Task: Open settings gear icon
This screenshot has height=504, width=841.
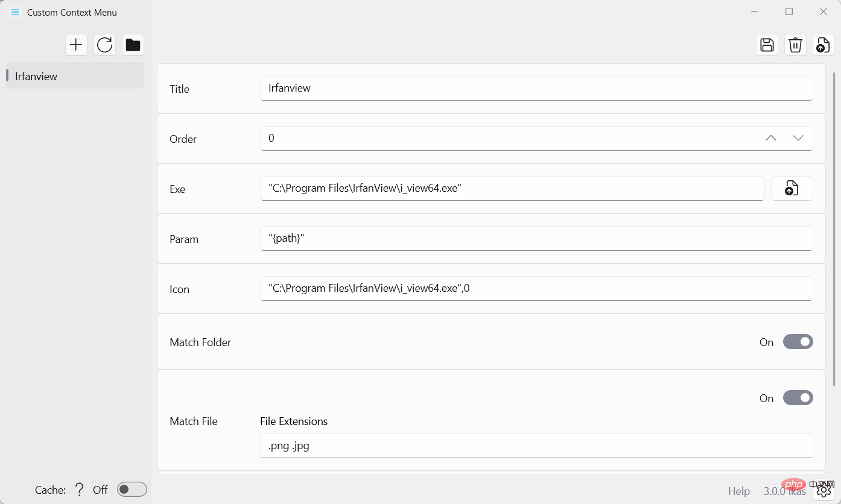Action: (824, 490)
